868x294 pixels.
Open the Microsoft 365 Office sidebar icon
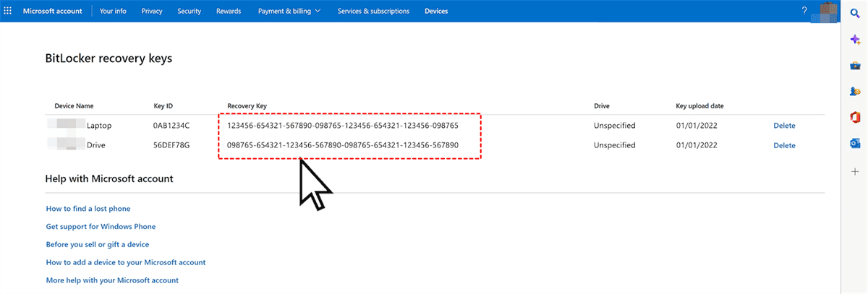[x=855, y=117]
